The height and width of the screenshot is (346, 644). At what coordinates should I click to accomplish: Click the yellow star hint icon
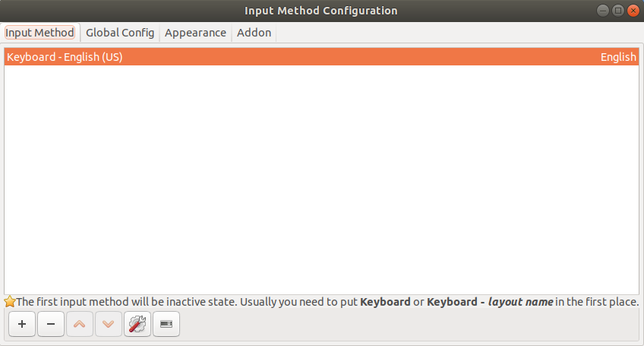coord(10,302)
